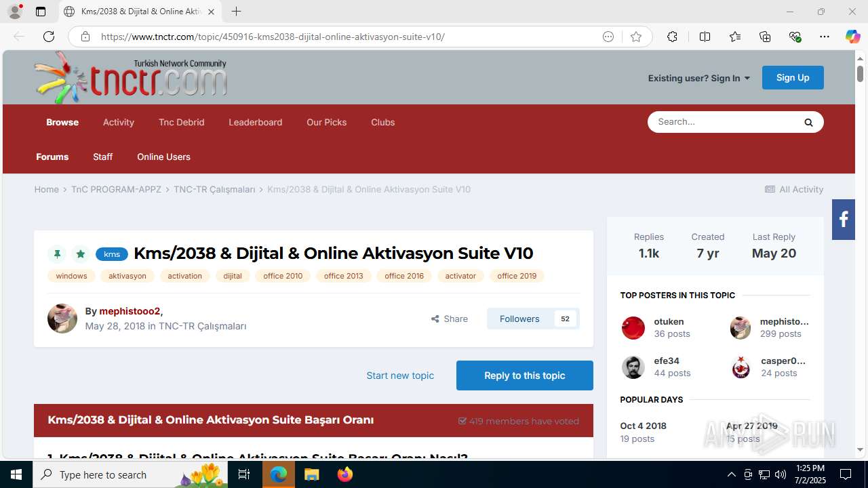Click the featured star icon

81,254
